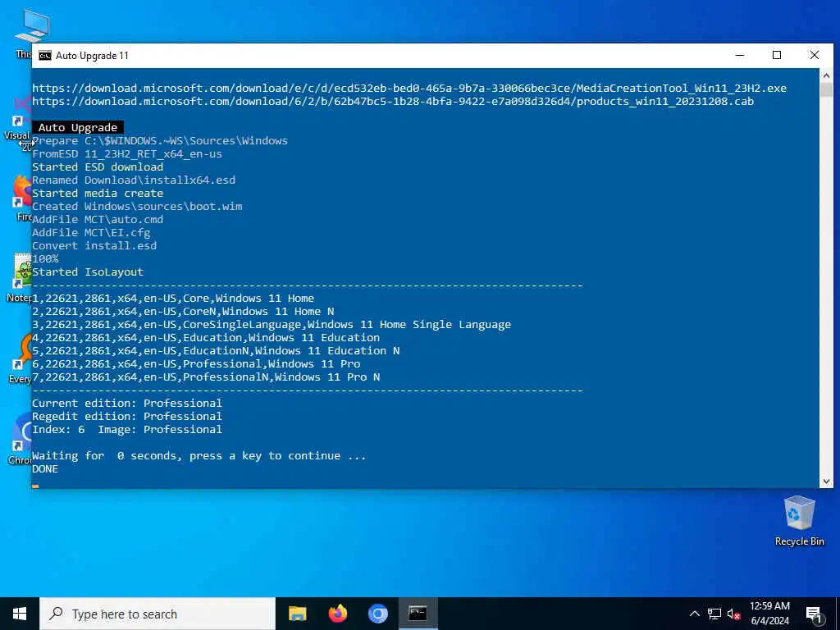The height and width of the screenshot is (630, 840).
Task: Click the 'Regedit edition: Professional' line
Action: pos(127,416)
